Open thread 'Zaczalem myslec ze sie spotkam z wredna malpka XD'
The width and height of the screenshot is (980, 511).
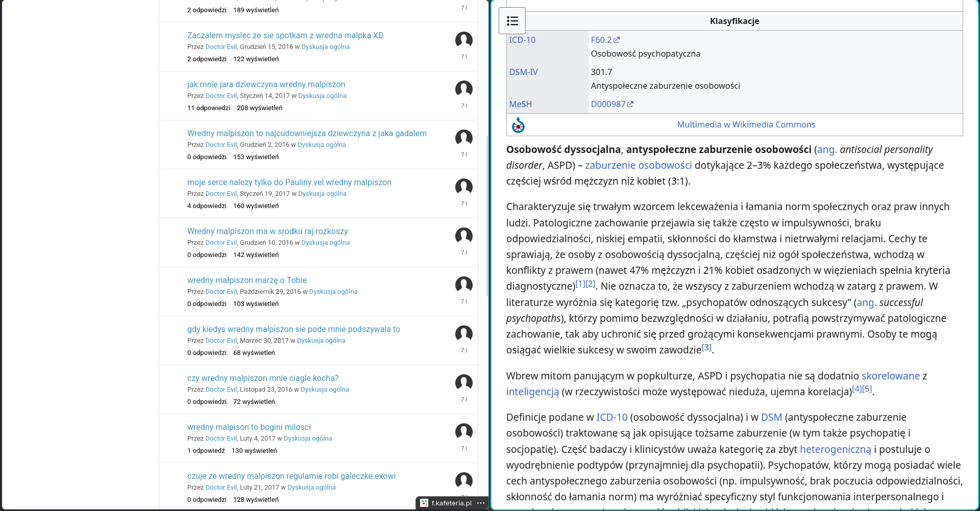[285, 35]
